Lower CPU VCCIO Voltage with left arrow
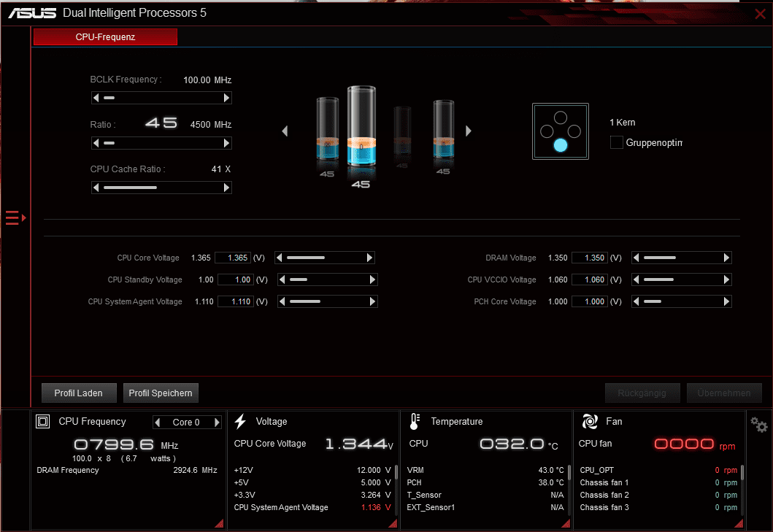The width and height of the screenshot is (773, 532). pyautogui.click(x=637, y=280)
